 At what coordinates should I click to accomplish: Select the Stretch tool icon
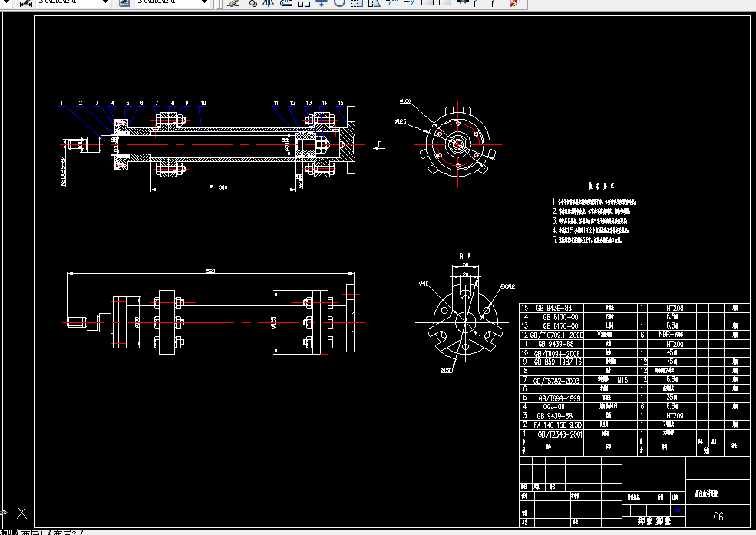click(x=374, y=2)
